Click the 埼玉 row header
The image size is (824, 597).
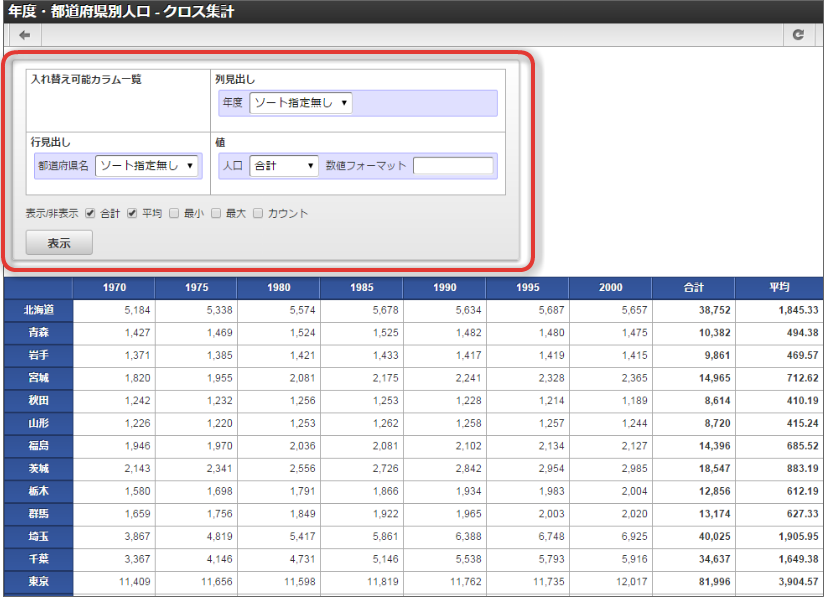click(x=39, y=536)
